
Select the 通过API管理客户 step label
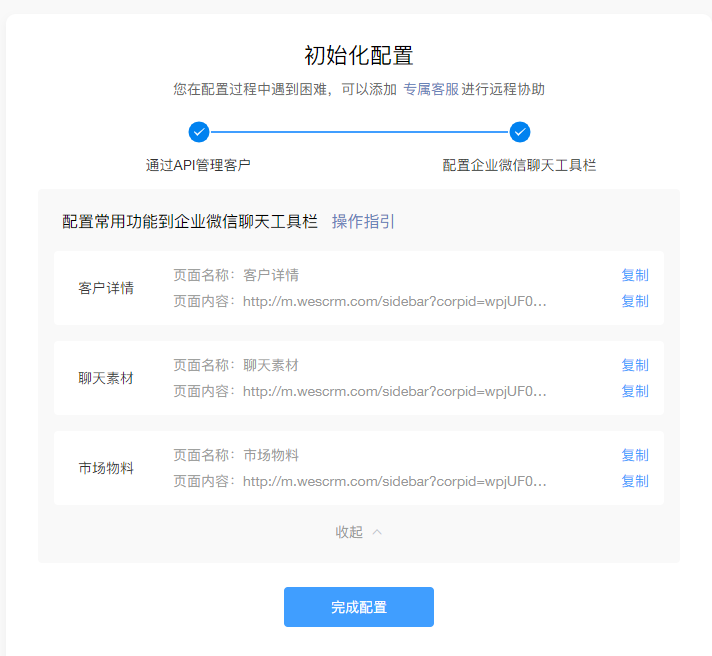198,165
